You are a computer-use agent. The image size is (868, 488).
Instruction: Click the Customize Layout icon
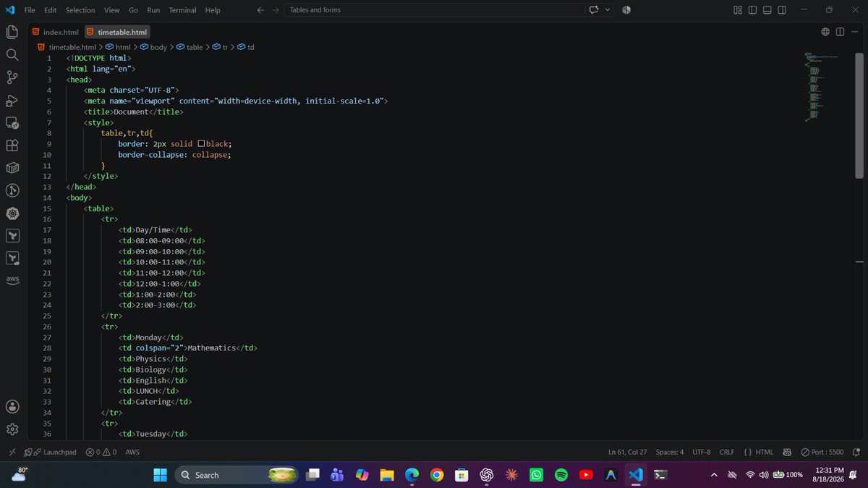[737, 10]
